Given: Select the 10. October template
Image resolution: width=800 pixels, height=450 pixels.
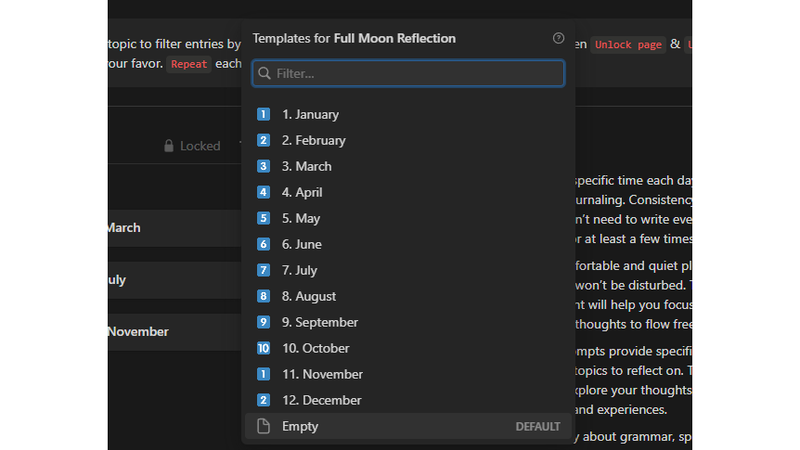Looking at the screenshot, I should (x=408, y=348).
